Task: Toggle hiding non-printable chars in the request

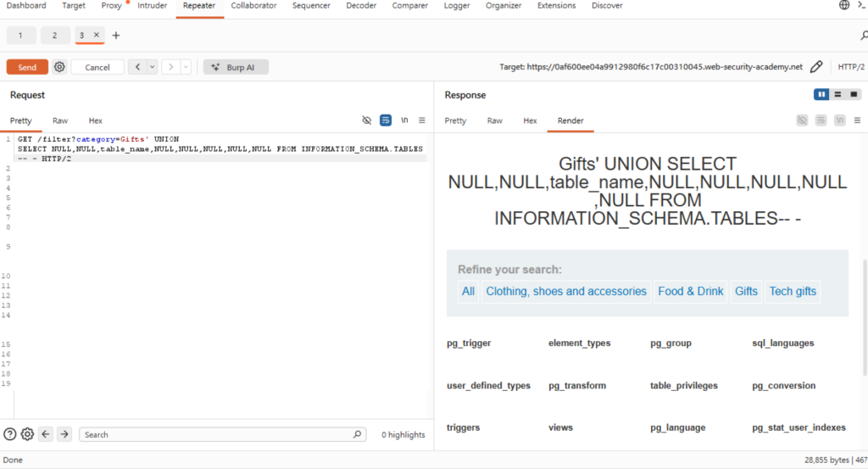Action: 366,120
